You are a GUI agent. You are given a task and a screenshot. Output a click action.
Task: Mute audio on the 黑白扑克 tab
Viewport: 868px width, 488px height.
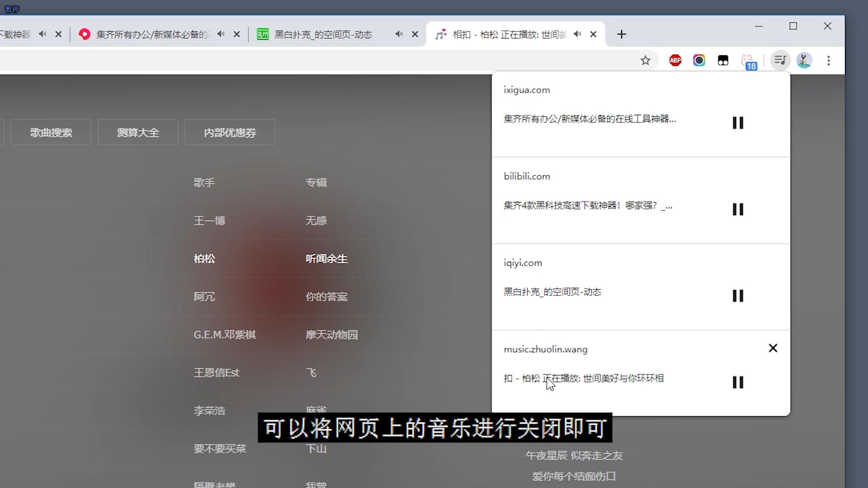pyautogui.click(x=399, y=34)
